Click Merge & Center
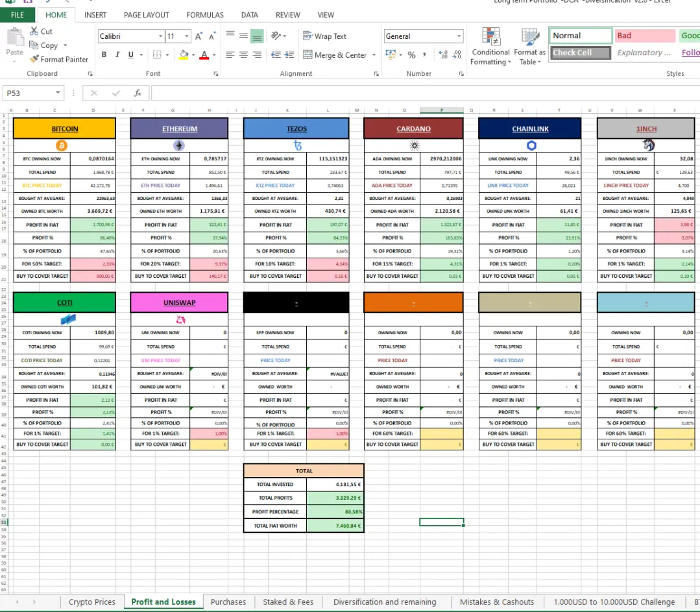 (x=335, y=55)
